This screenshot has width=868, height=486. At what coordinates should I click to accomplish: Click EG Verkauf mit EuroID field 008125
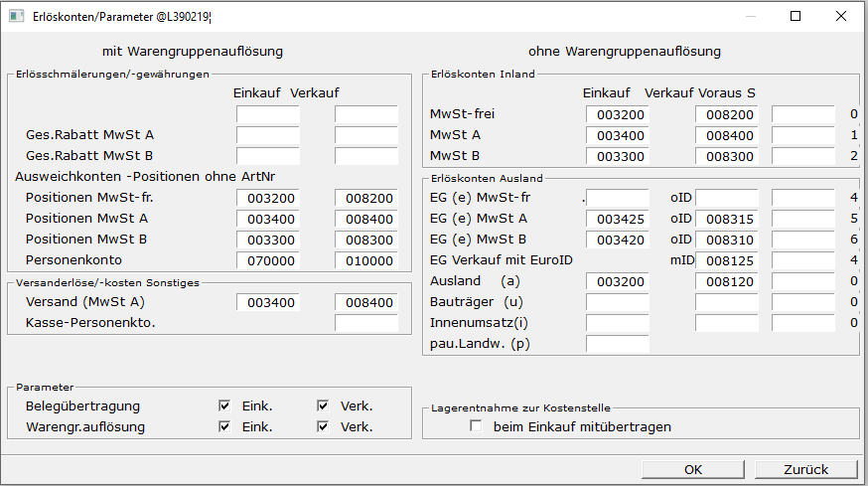click(725, 260)
